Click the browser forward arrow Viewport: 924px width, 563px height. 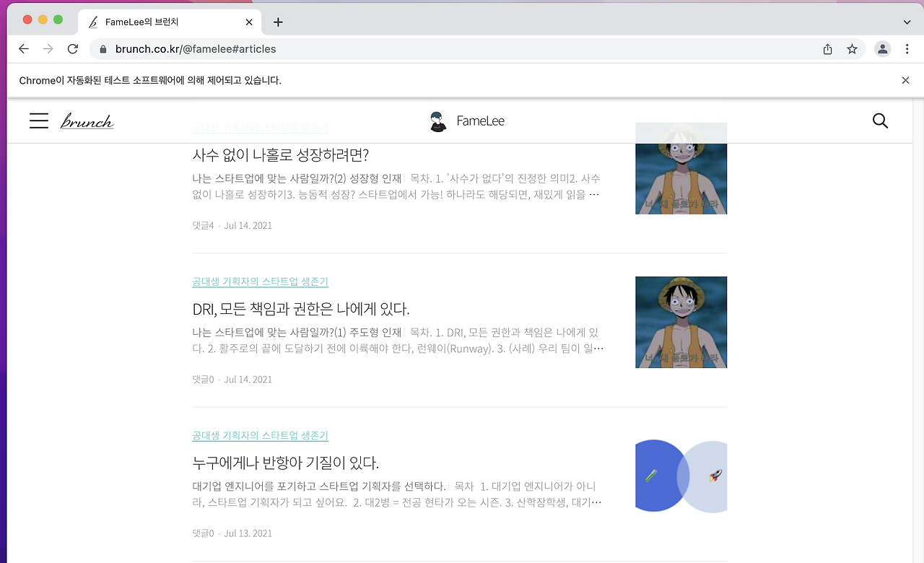click(x=48, y=49)
